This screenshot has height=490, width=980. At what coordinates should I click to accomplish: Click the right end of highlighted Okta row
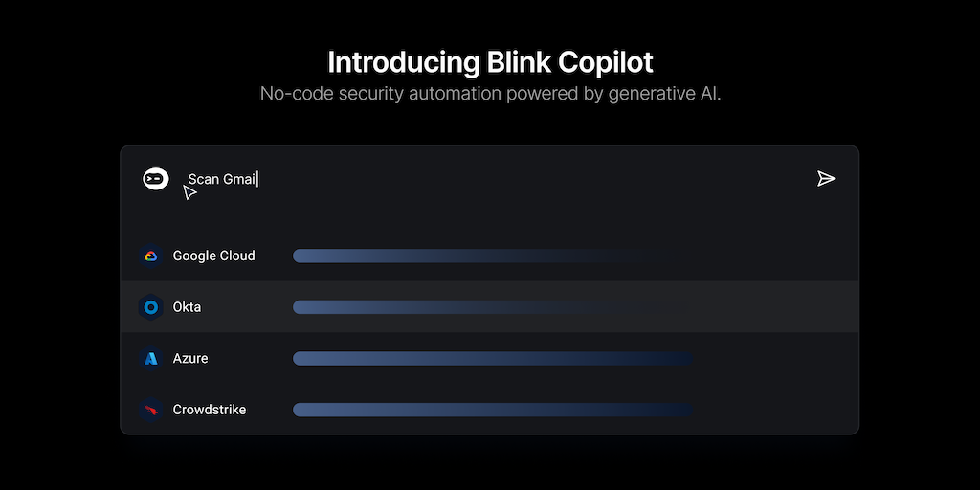(x=823, y=307)
